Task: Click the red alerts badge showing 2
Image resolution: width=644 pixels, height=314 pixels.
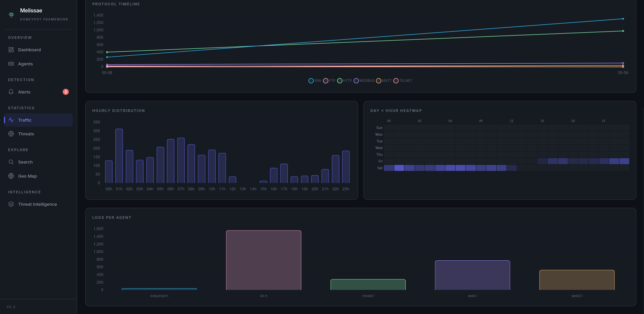Action: point(66,92)
